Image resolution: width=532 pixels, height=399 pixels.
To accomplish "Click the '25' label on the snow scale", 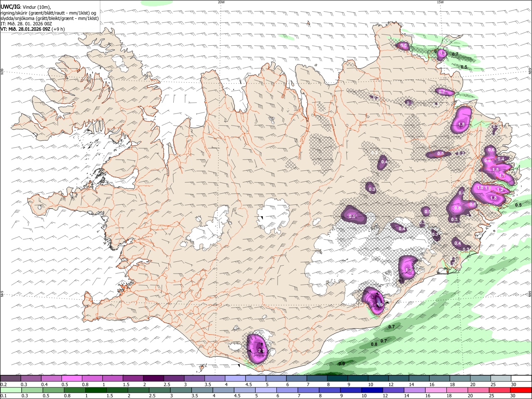I will 493,384.
